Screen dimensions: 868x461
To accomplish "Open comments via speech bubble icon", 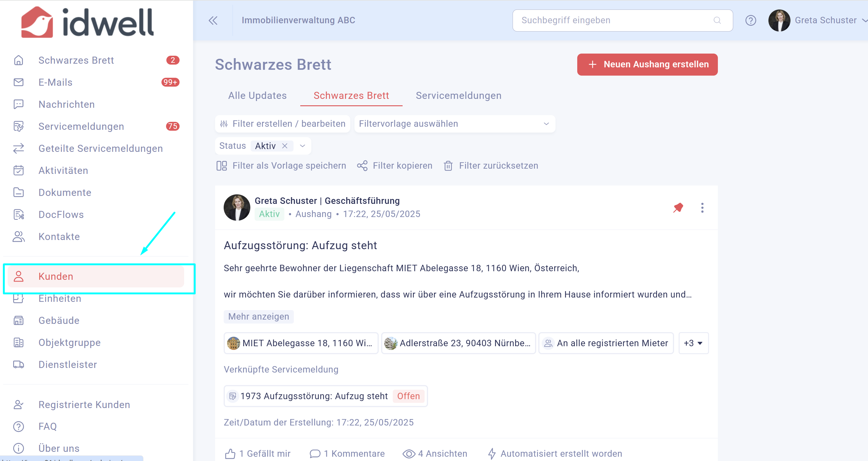I will click(315, 454).
